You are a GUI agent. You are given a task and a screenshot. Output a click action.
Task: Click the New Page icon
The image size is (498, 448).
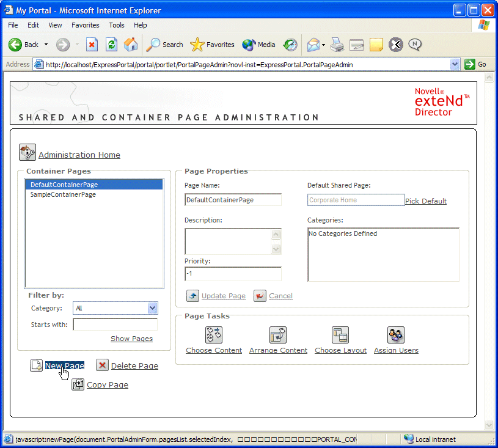pos(36,365)
